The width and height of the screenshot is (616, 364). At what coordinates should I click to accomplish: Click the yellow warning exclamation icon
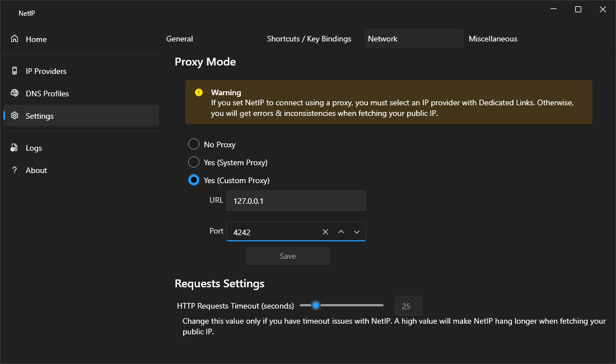point(199,92)
